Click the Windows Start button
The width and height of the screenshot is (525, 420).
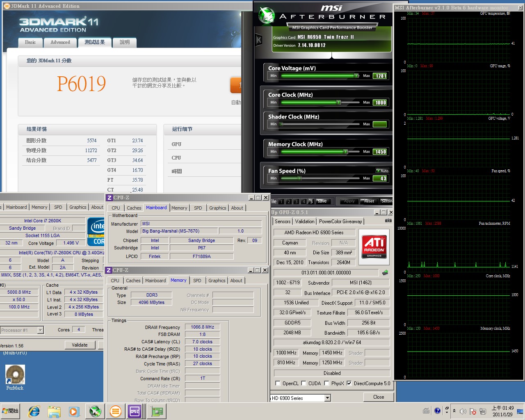coord(11,411)
